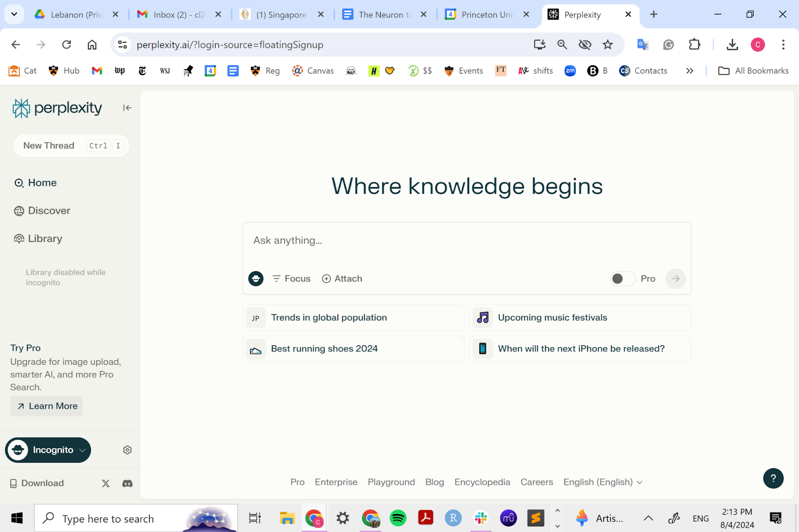Open the tab search dropdown
The image size is (799, 532).
tap(14, 14)
